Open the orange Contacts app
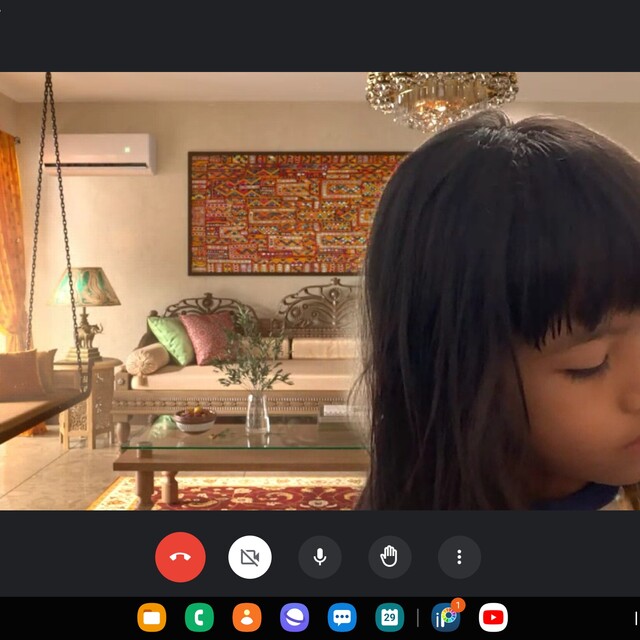The width and height of the screenshot is (640, 640). point(247,617)
